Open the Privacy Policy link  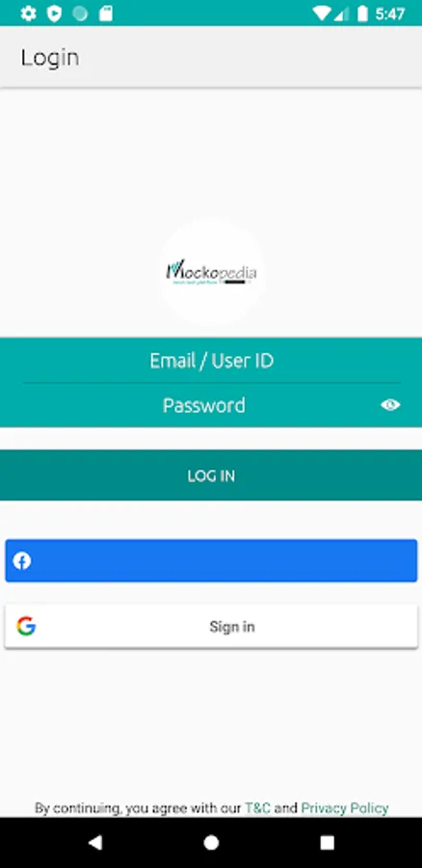pyautogui.click(x=345, y=808)
